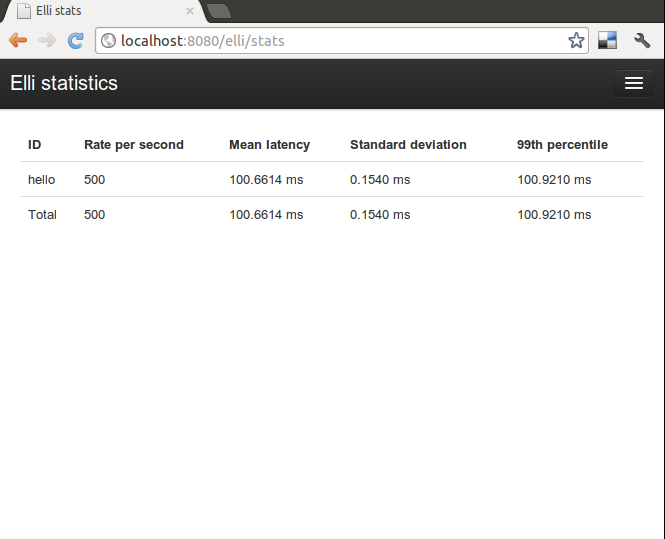
Task: Click Total row 99th percentile 100.9210 ms
Action: click(x=554, y=215)
